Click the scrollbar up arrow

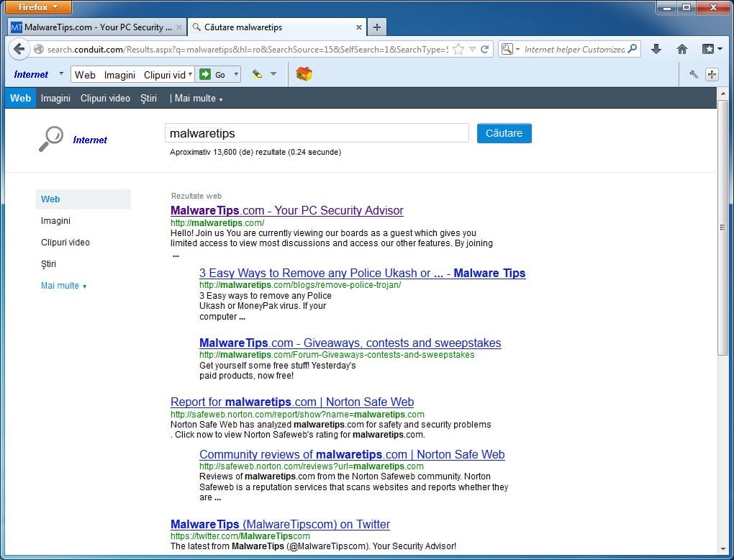[723, 93]
